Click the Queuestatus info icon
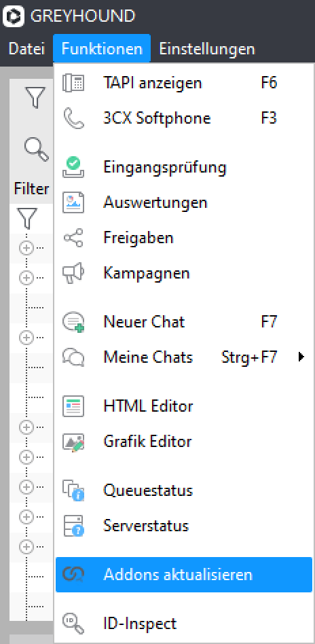Screen dimensions: 315x644 pos(73,490)
